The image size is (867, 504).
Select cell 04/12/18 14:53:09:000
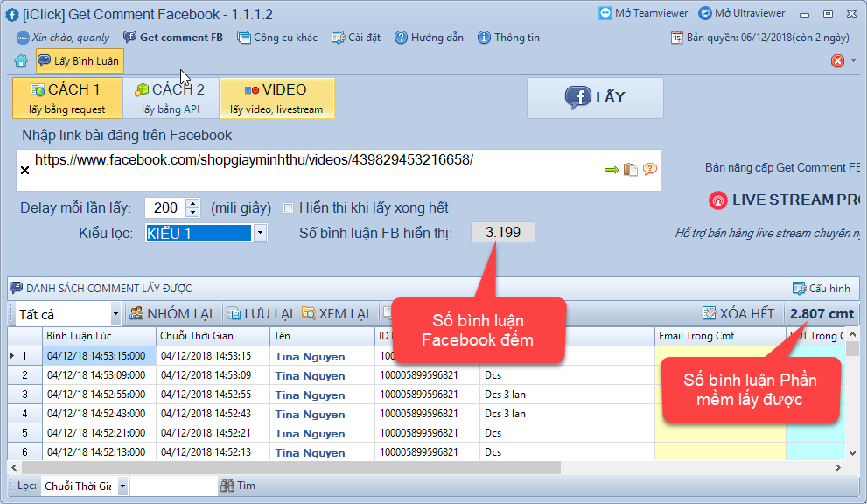coord(99,375)
